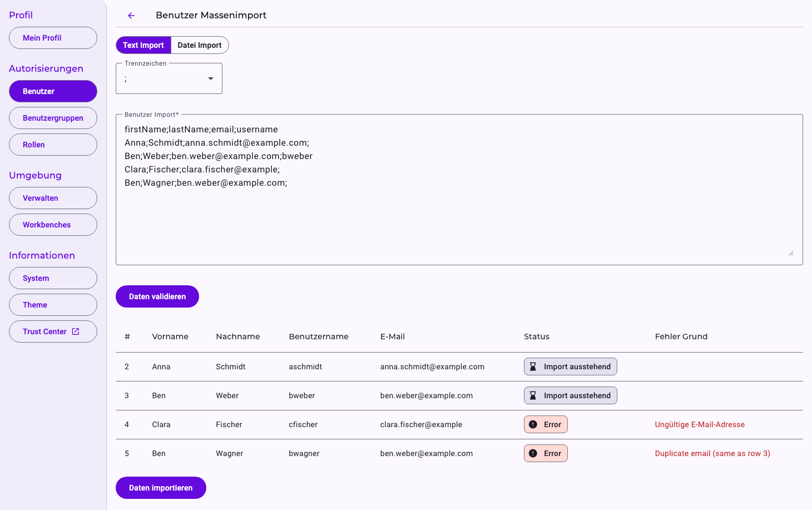
Task: Open System information
Action: 53,278
